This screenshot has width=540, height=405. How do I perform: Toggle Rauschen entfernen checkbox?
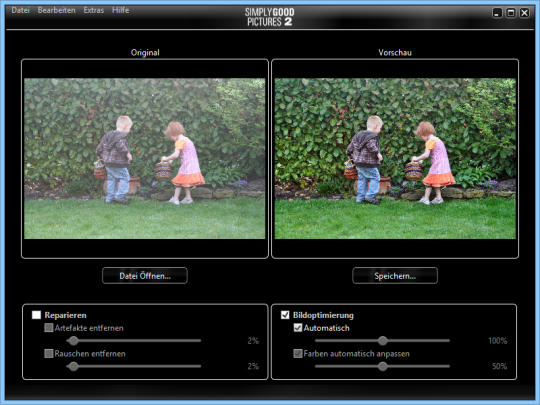(x=49, y=353)
